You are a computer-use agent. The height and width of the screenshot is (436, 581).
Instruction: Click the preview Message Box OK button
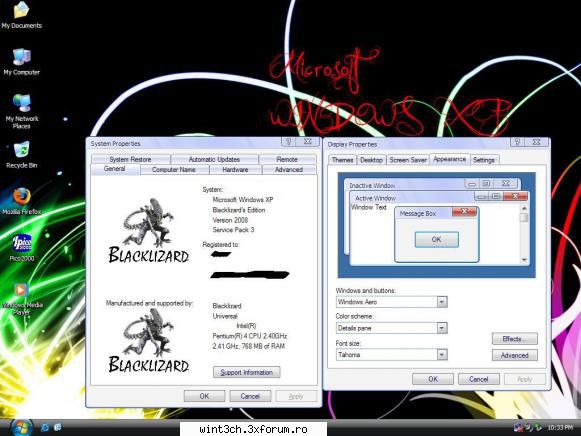click(x=436, y=239)
